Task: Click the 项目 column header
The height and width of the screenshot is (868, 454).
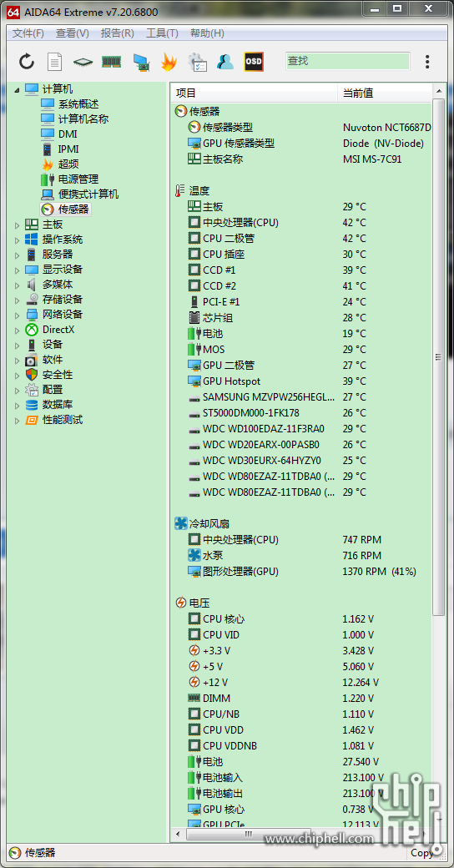Action: pyautogui.click(x=254, y=93)
